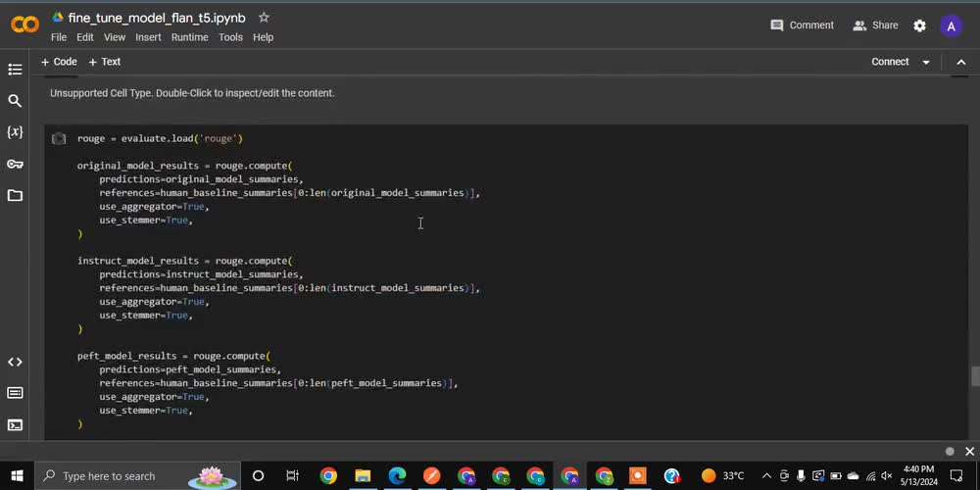
Task: Open File Explorer from taskbar
Action: [x=363, y=476]
